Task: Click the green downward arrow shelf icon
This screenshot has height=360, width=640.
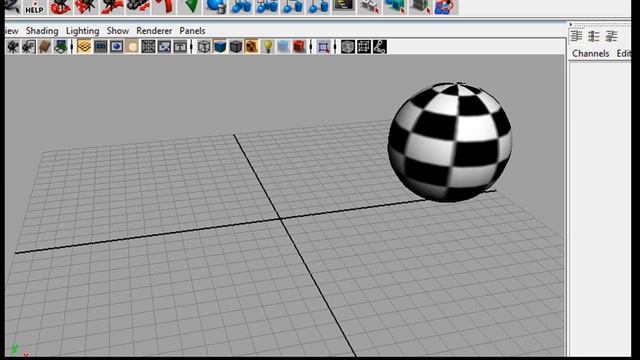Action: [x=190, y=7]
